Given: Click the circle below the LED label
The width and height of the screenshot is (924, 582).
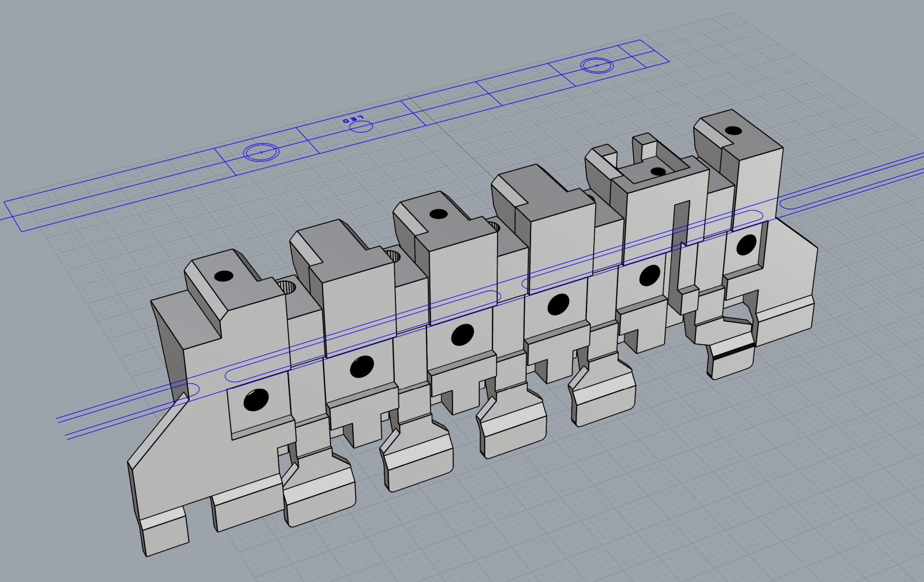Looking at the screenshot, I should (361, 126).
